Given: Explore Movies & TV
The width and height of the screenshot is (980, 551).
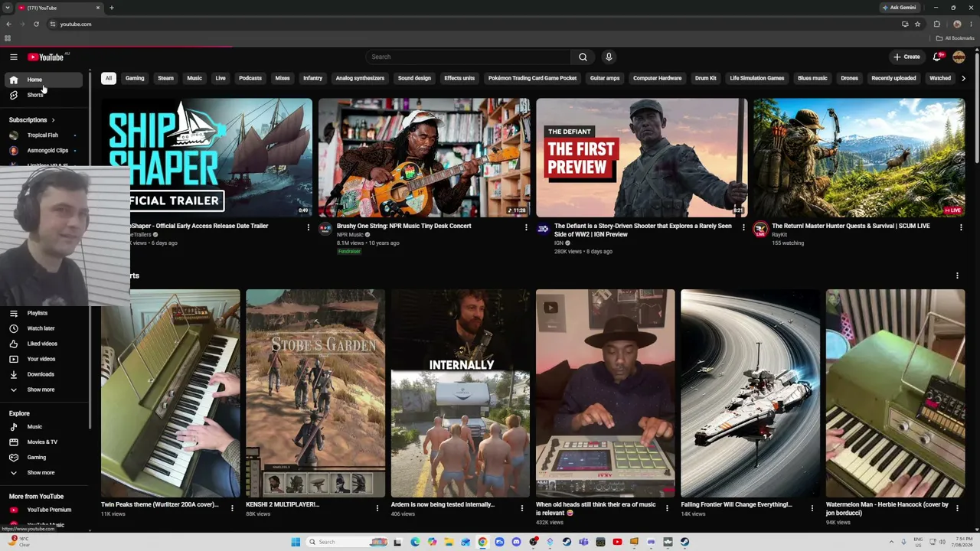Looking at the screenshot, I should 42,442.
